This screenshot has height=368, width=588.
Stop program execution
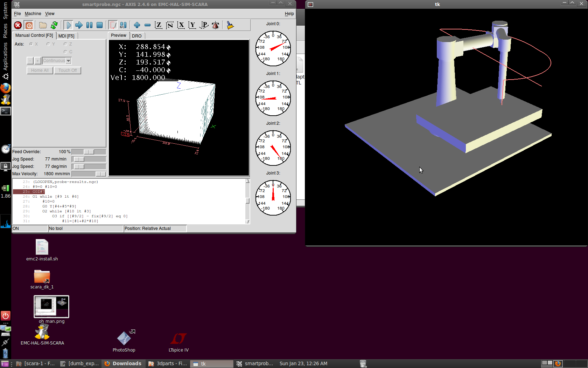(100, 25)
